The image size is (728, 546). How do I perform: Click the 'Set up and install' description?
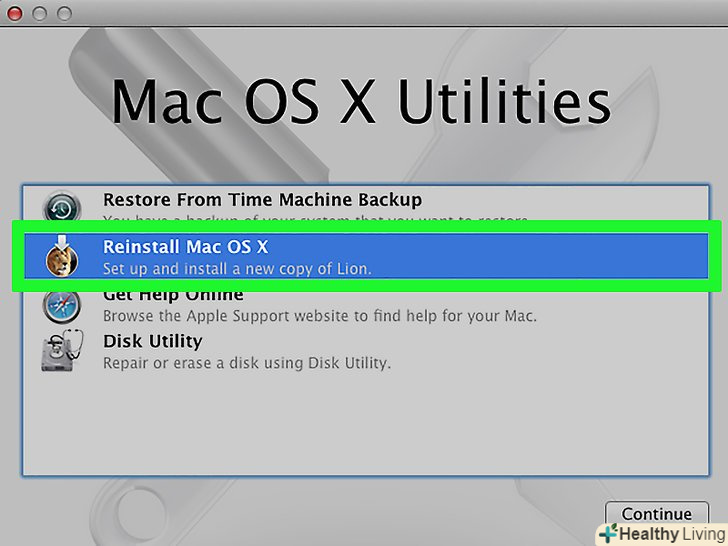tap(237, 268)
